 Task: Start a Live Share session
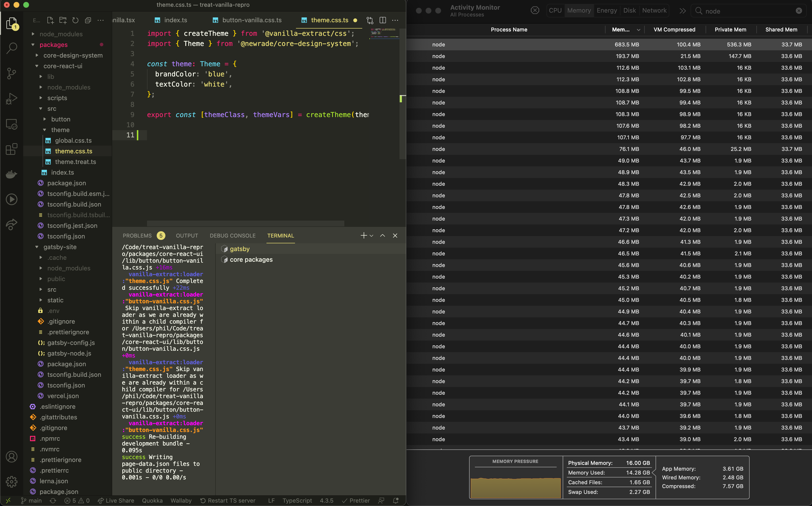coord(116,500)
